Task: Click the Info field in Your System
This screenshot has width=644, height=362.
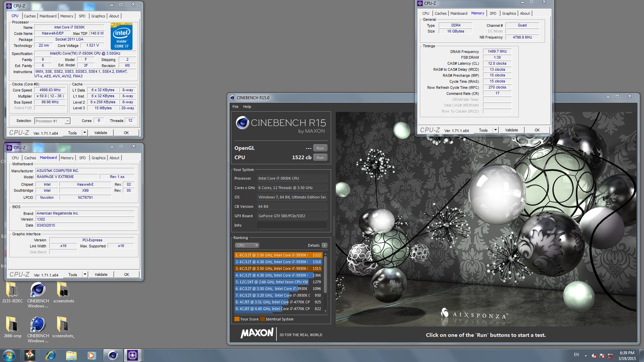Action: pyautogui.click(x=292, y=225)
